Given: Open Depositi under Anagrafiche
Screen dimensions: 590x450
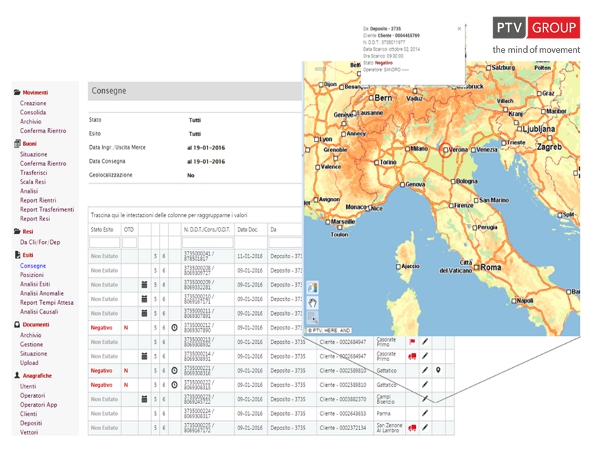Looking at the screenshot, I should 31,423.
